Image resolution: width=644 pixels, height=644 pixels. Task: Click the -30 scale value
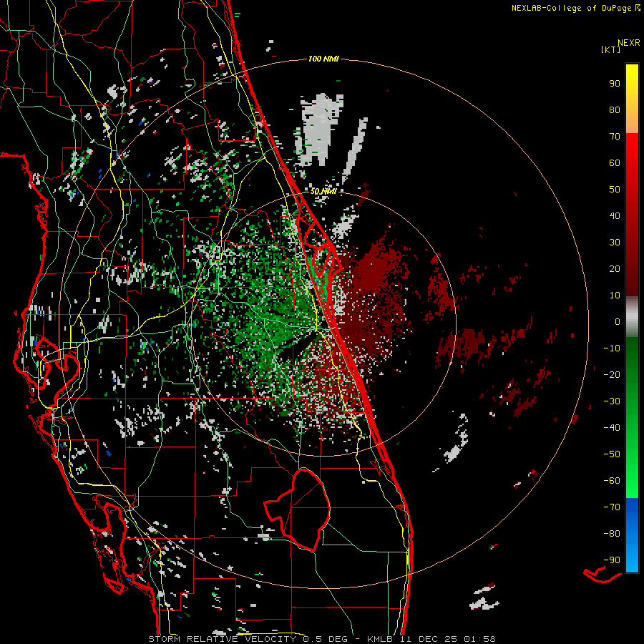pyautogui.click(x=612, y=401)
